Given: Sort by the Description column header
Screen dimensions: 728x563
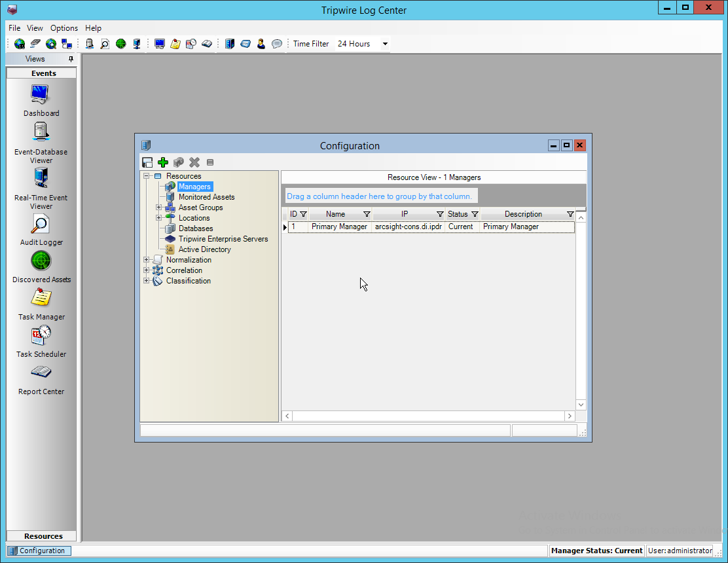Looking at the screenshot, I should tap(523, 214).
